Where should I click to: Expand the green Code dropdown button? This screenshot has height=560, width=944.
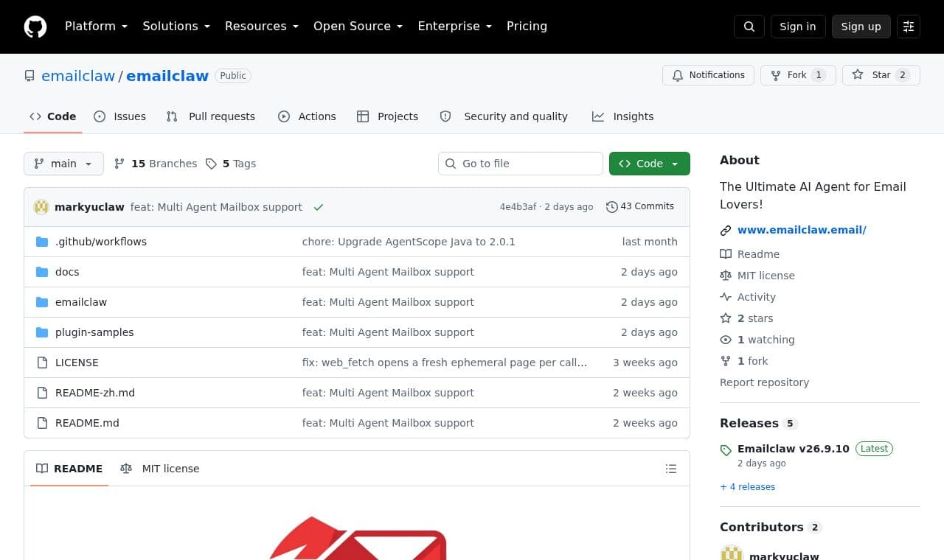click(x=650, y=164)
